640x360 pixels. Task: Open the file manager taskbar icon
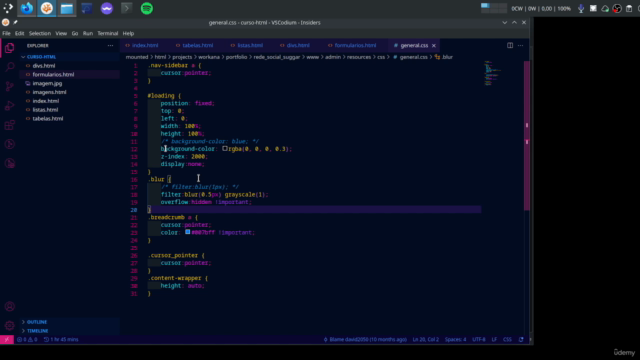(x=67, y=8)
